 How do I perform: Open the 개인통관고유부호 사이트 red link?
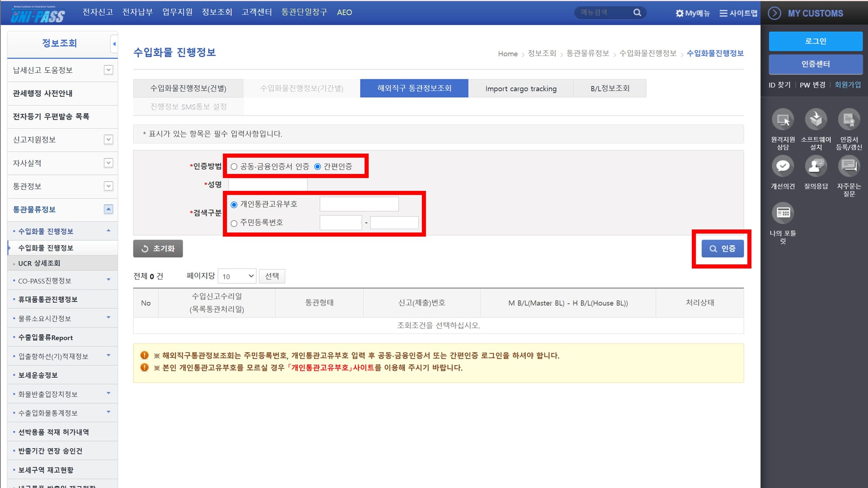point(331,368)
